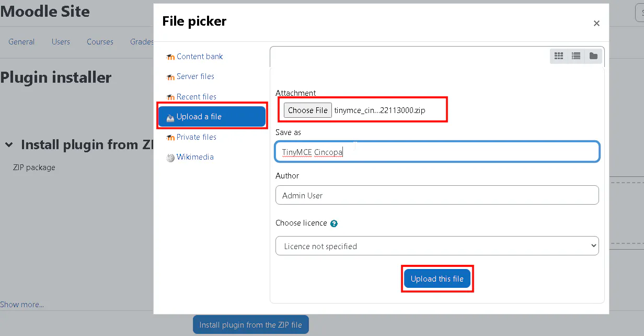Click the Save as text field

click(437, 152)
